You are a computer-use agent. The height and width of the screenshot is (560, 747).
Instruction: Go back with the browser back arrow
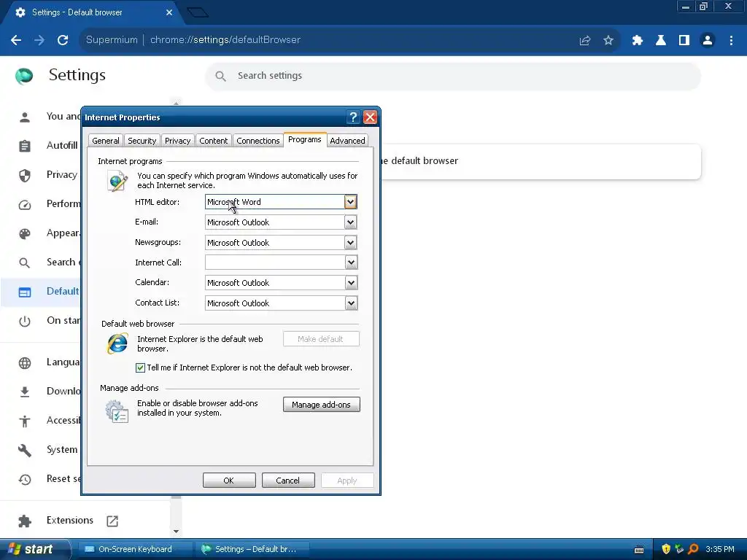coord(16,40)
